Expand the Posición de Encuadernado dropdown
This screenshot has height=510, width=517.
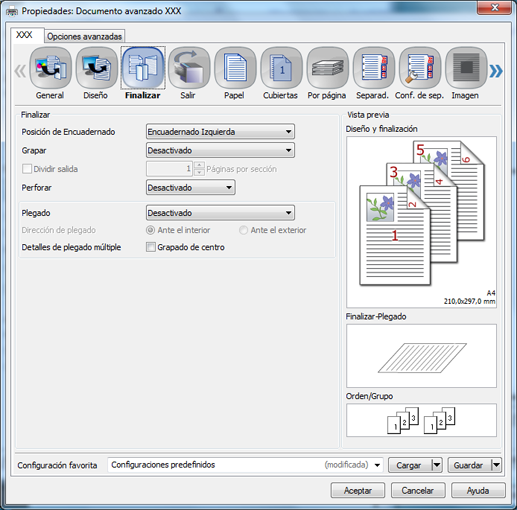point(220,132)
